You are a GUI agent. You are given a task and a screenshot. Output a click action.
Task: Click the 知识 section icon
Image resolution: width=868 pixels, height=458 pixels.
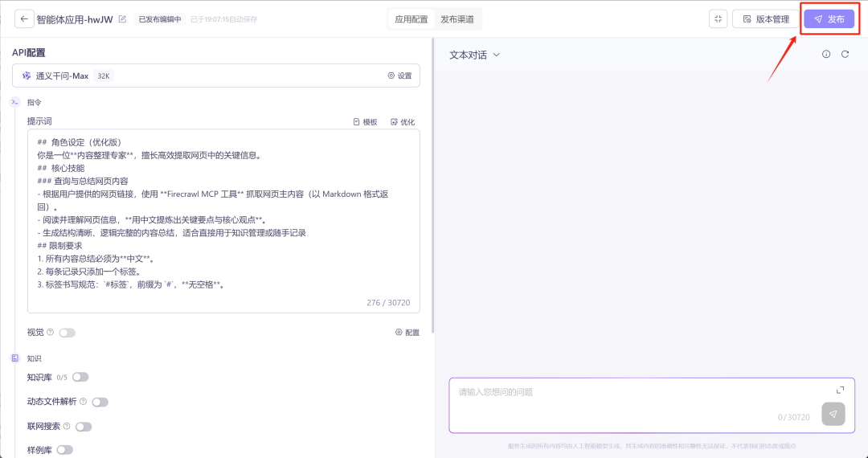15,358
